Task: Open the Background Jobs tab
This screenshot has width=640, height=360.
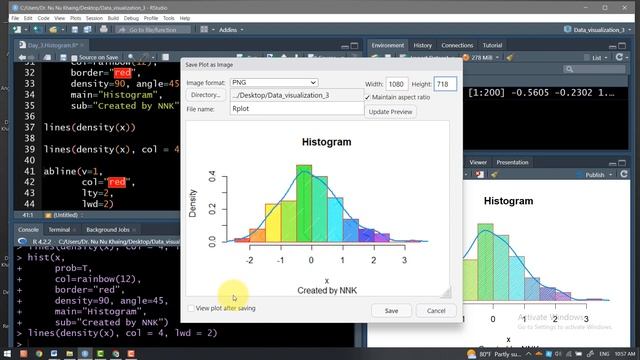Action: (x=108, y=230)
